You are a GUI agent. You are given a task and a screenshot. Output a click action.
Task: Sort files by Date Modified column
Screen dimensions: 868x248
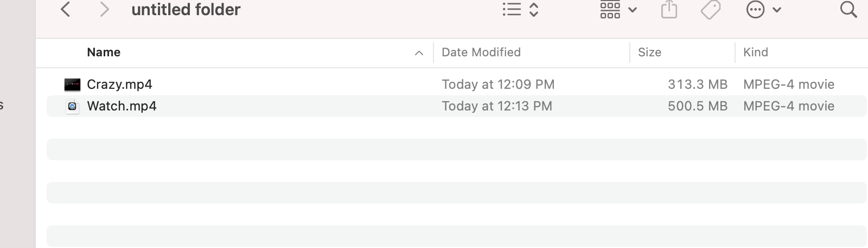[x=481, y=53]
